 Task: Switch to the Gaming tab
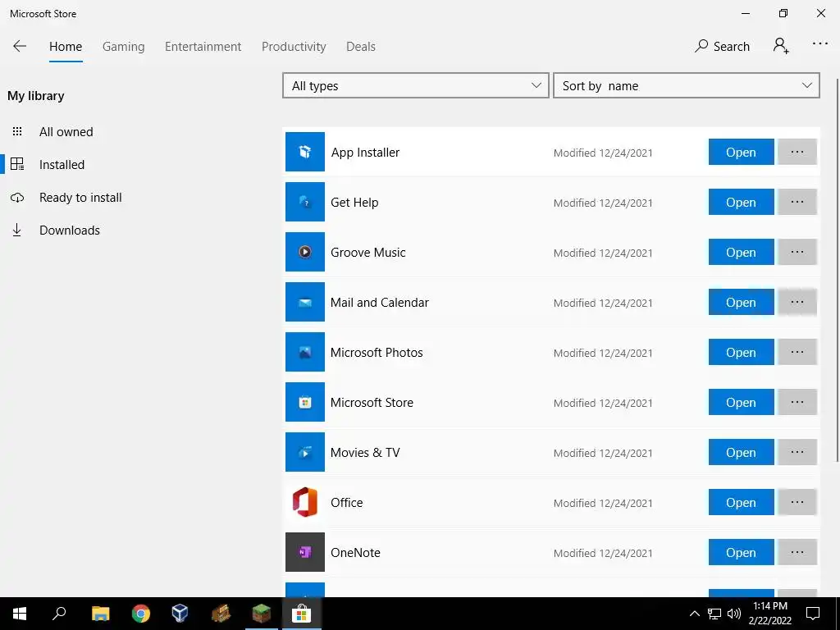[123, 47]
